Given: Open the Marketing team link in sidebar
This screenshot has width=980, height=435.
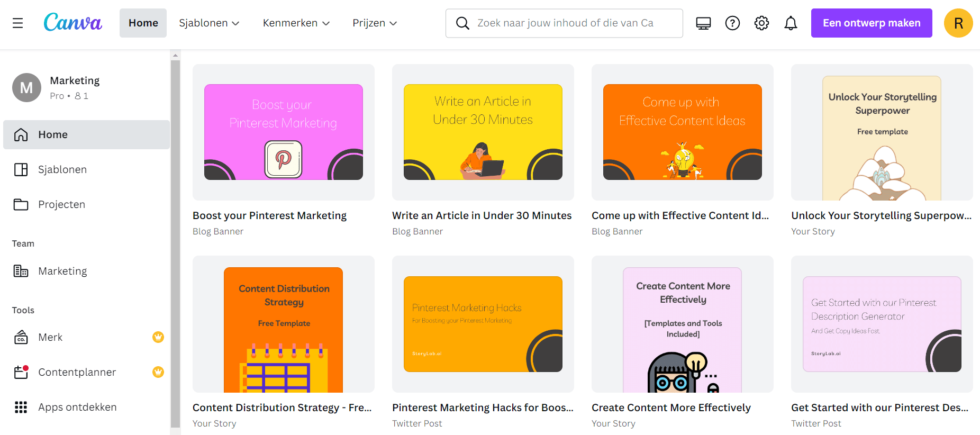Looking at the screenshot, I should click(x=62, y=271).
